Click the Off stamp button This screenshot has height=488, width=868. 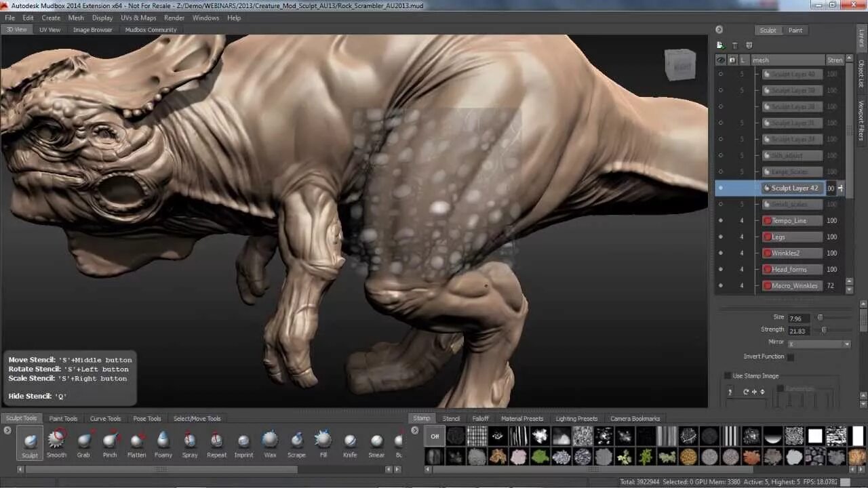(x=435, y=436)
